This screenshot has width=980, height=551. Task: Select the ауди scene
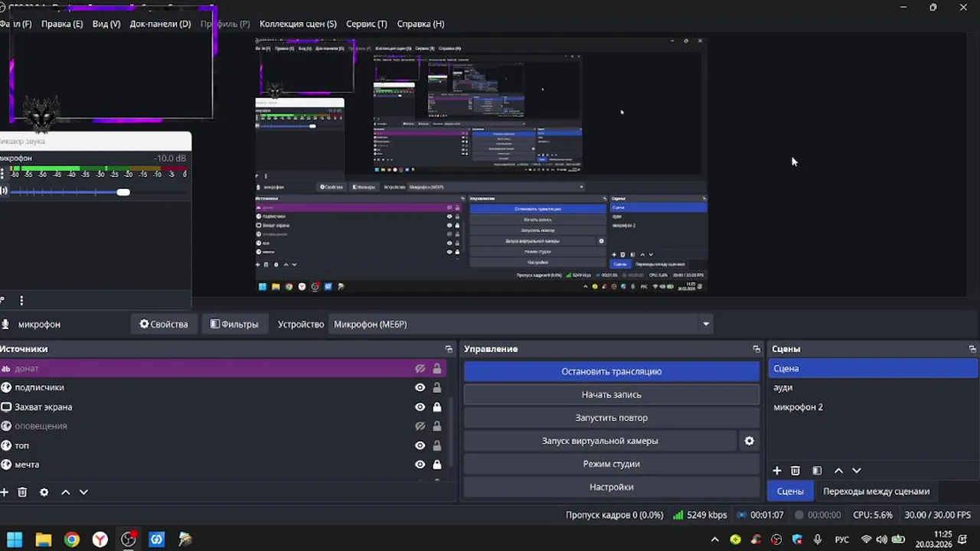click(872, 387)
